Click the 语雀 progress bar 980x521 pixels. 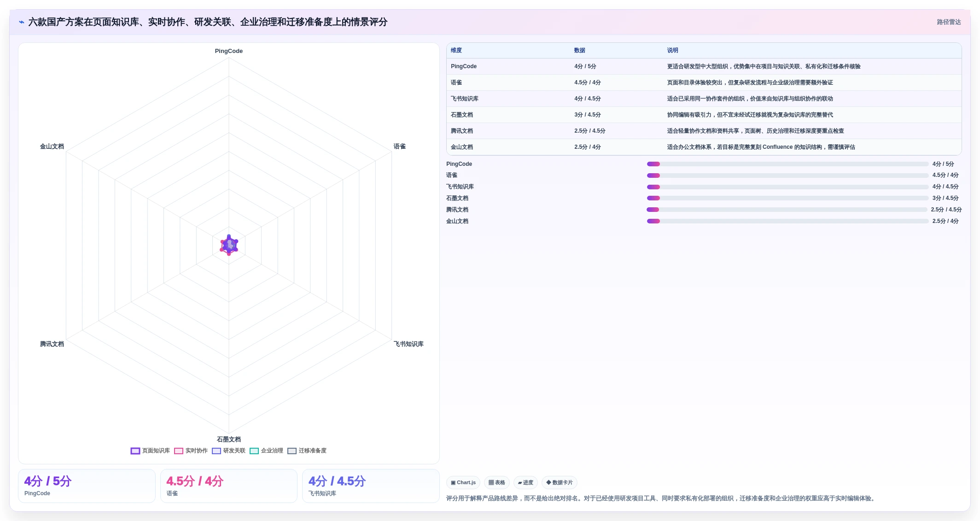click(x=787, y=176)
